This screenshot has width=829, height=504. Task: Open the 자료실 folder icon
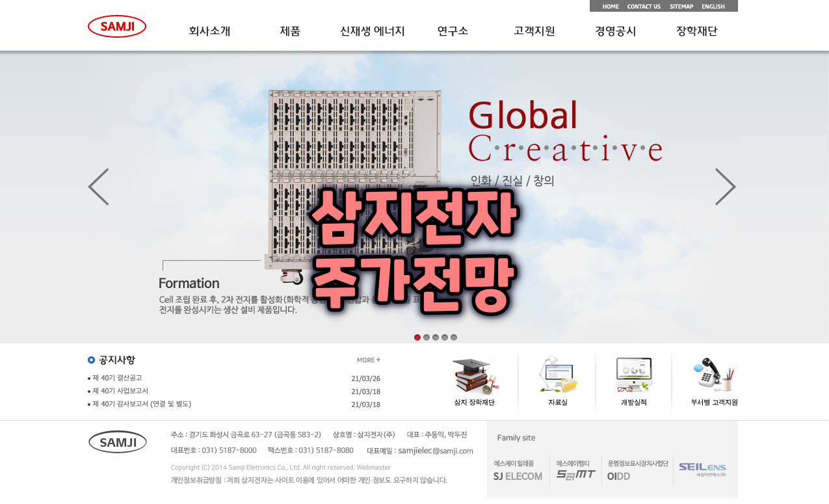tap(558, 375)
